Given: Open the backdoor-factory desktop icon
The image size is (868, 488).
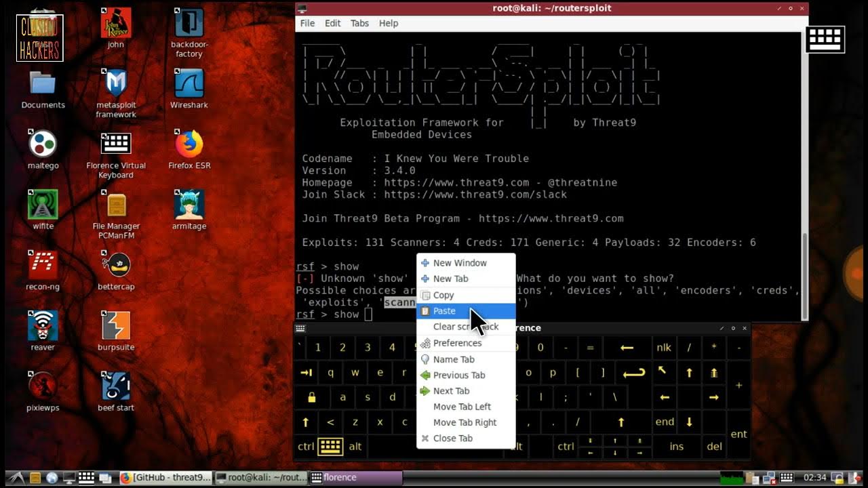Looking at the screenshot, I should coord(189,33).
